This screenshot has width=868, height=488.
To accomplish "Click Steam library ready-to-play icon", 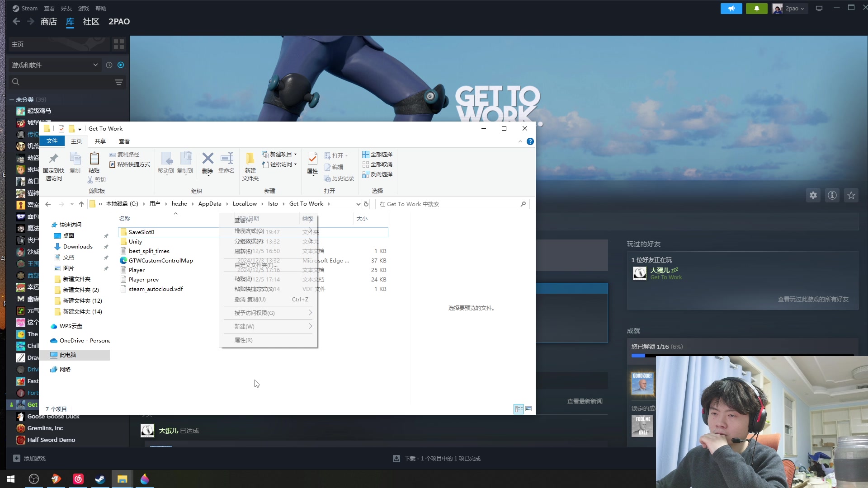I will 121,65.
